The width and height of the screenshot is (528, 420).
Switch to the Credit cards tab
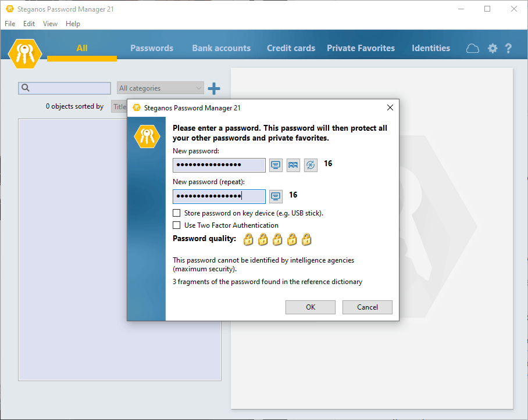(291, 48)
